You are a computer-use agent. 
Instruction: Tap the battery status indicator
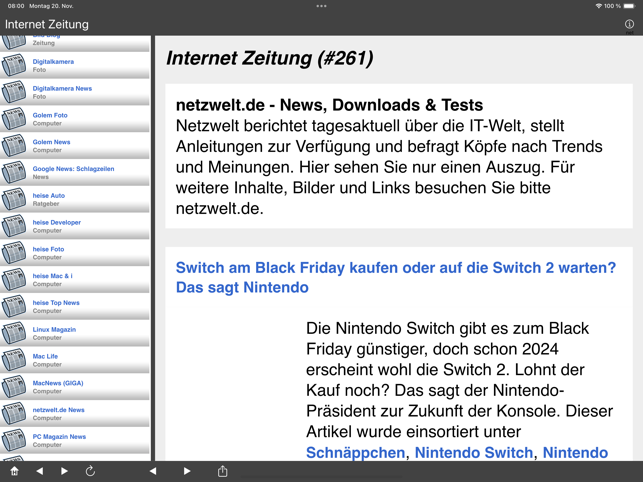629,6
